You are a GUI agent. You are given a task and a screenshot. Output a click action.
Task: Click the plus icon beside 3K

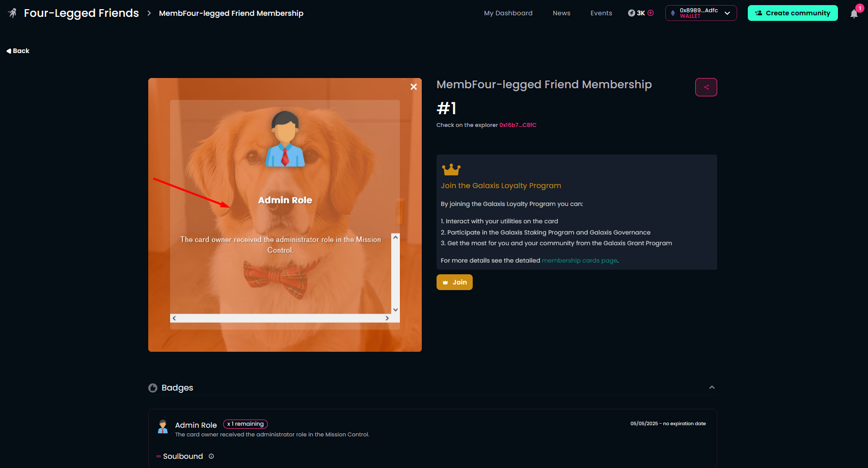(x=650, y=13)
